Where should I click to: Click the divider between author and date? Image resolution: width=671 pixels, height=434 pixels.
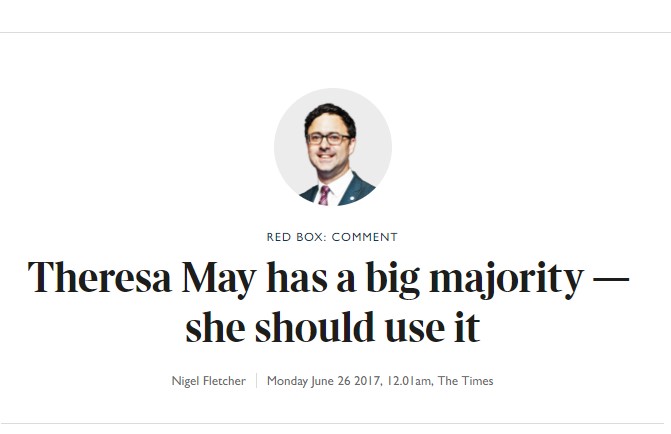pyautogui.click(x=257, y=381)
